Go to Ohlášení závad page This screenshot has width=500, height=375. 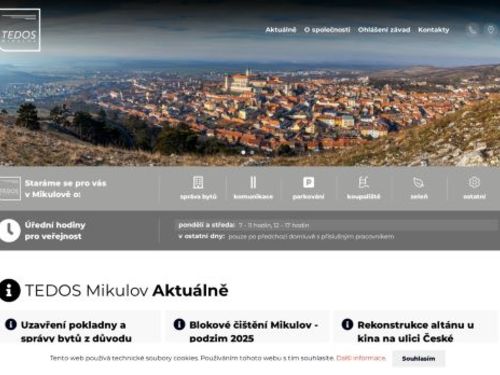tap(384, 30)
